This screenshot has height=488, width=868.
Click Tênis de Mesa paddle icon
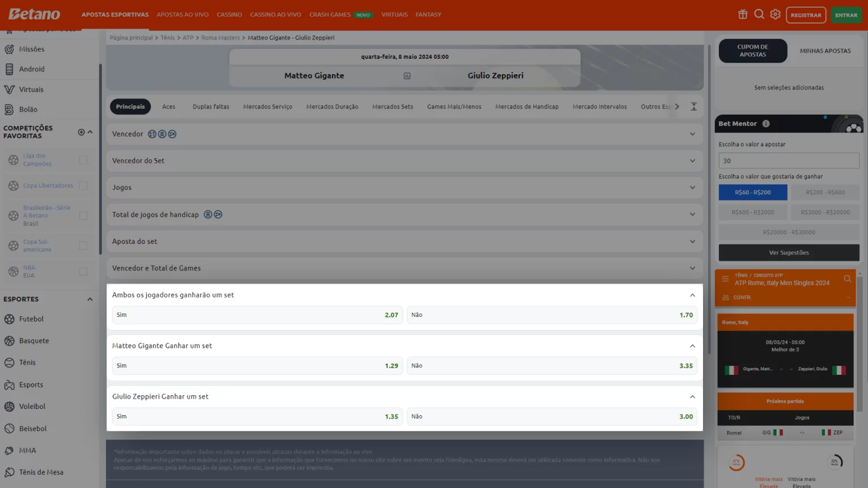pyautogui.click(x=10, y=472)
